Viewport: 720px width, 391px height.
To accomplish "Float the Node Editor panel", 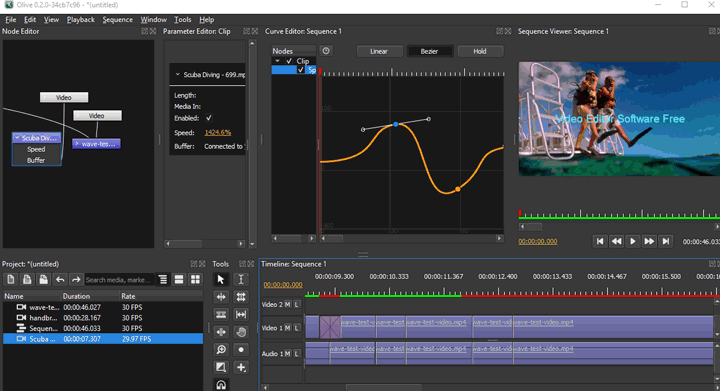I will (x=145, y=31).
